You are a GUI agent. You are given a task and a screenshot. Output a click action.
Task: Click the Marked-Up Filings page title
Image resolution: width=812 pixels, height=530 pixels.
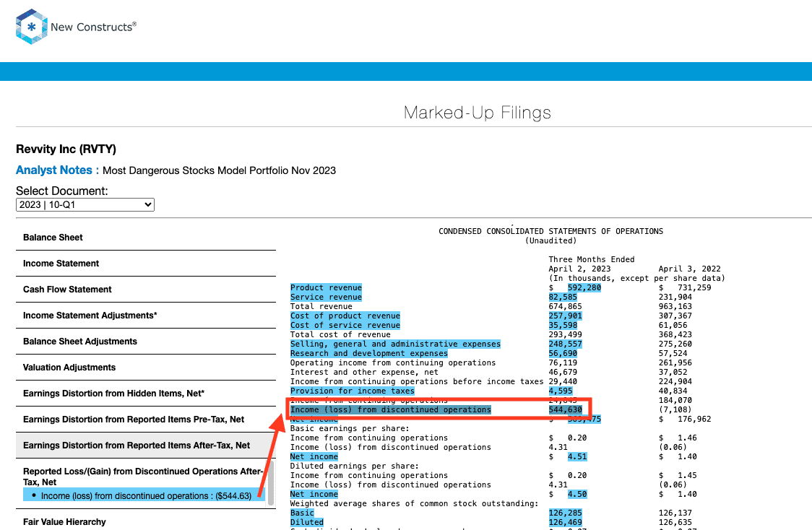tap(477, 113)
